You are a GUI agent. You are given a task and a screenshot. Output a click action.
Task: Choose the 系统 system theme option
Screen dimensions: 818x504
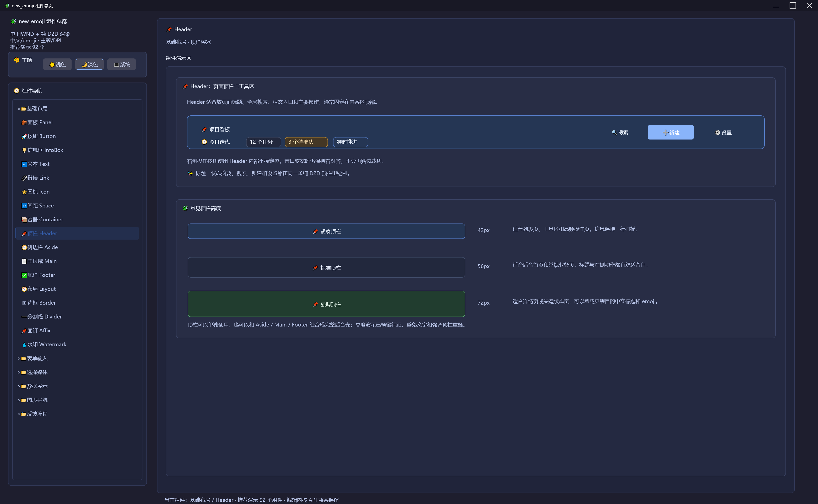pos(122,64)
